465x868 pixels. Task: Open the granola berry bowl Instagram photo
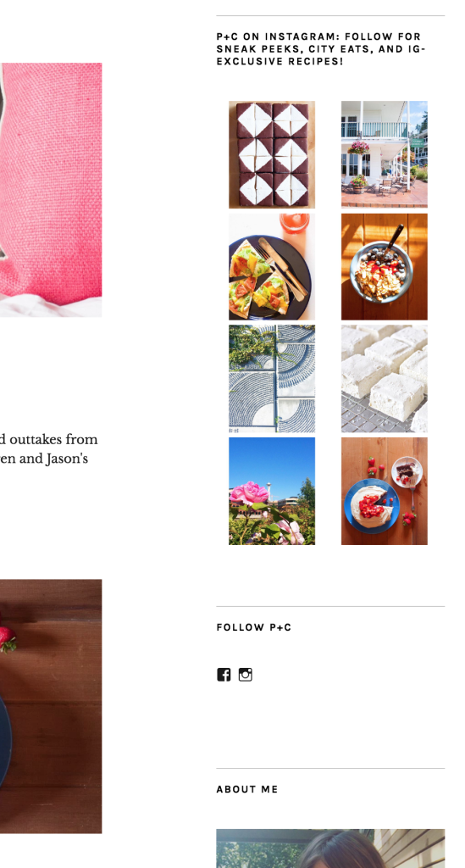click(385, 267)
